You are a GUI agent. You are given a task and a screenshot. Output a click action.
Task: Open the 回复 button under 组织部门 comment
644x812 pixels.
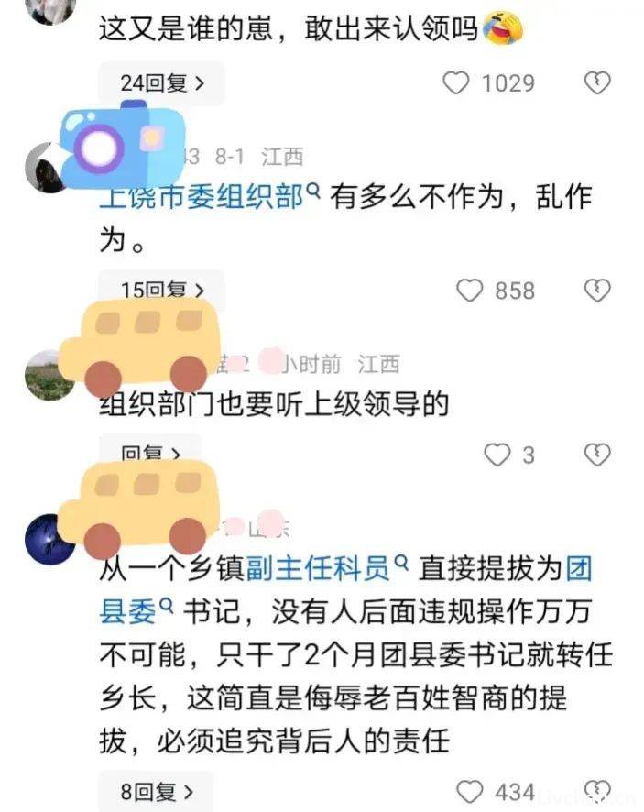[x=150, y=452]
